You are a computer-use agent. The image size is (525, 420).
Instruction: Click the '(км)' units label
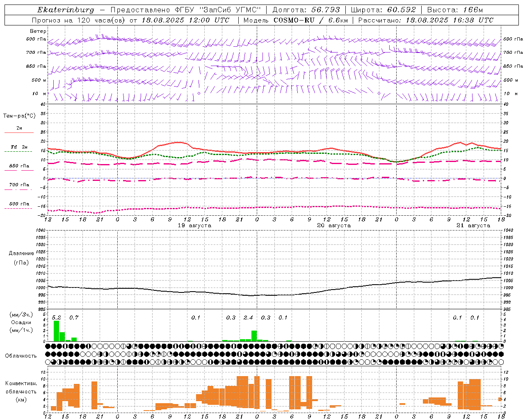(21, 399)
